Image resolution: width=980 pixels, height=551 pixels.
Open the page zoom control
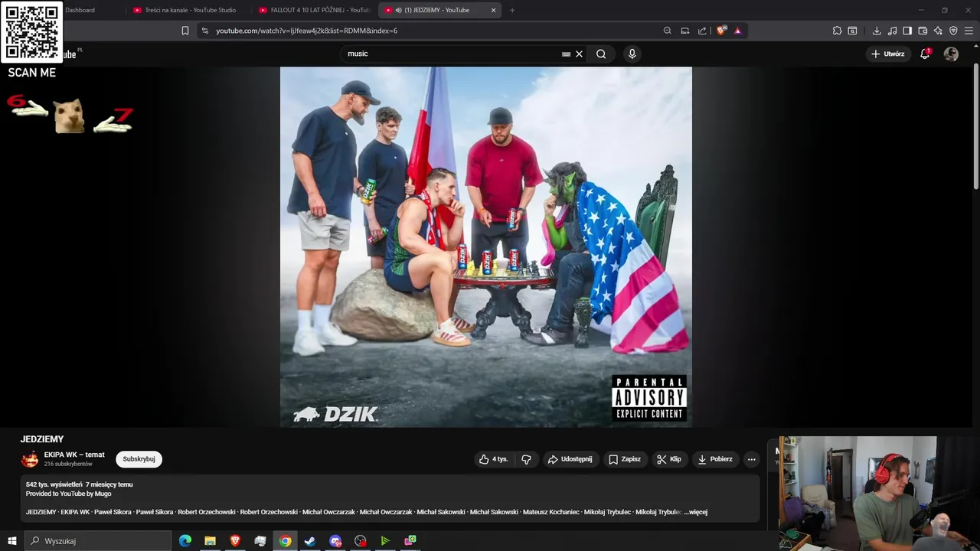(668, 31)
